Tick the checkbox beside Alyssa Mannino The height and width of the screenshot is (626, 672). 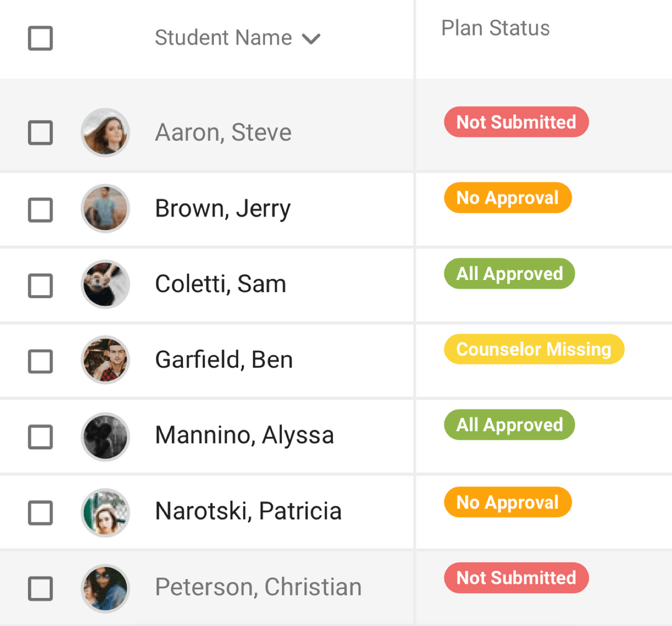pos(40,437)
